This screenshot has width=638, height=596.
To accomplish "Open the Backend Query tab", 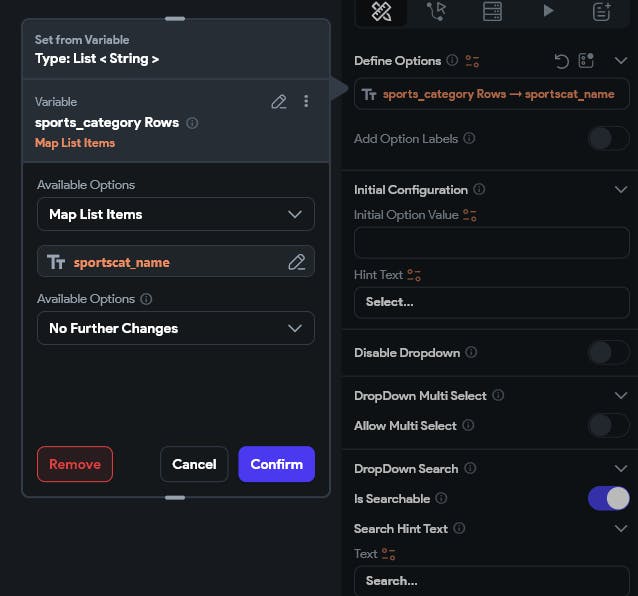I will 492,11.
